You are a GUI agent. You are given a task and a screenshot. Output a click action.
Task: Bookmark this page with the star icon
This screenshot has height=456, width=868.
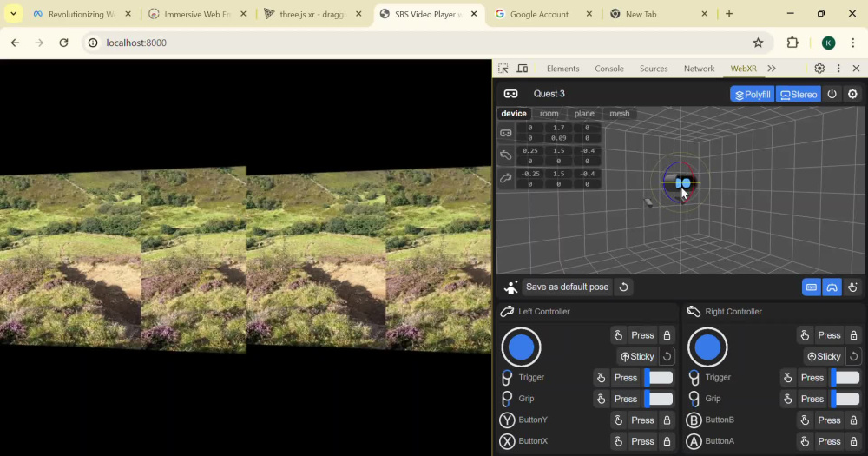coord(758,43)
